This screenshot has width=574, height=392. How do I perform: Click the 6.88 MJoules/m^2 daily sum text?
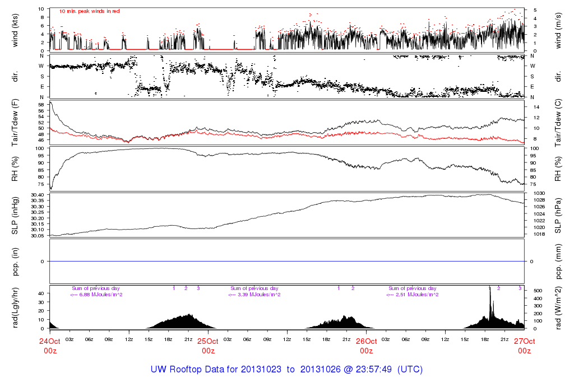(96, 295)
